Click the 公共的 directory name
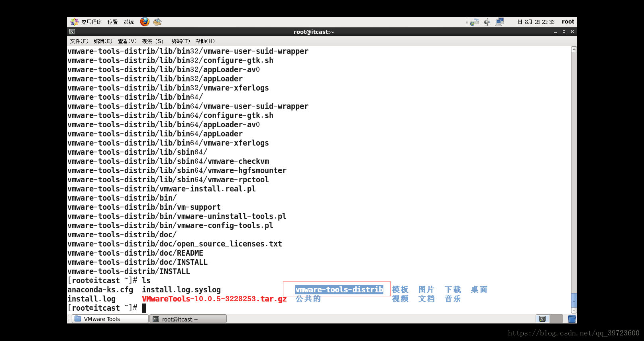The image size is (644, 341). click(x=308, y=299)
